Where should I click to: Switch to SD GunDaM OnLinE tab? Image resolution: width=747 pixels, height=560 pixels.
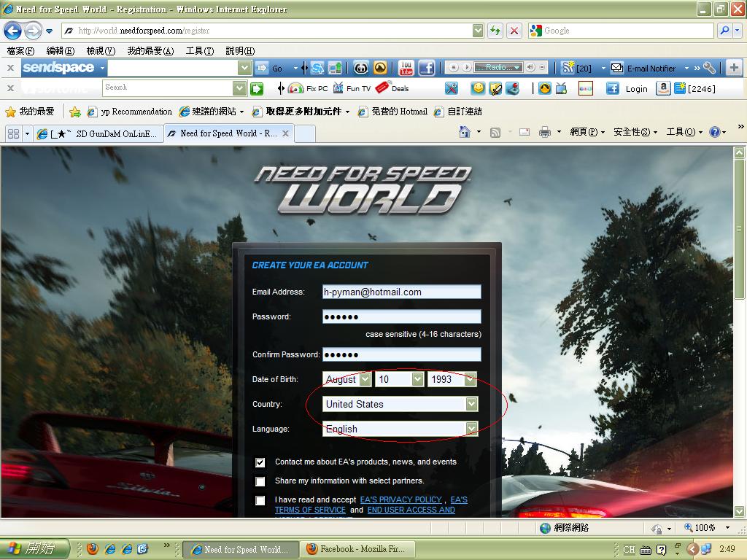pyautogui.click(x=98, y=134)
